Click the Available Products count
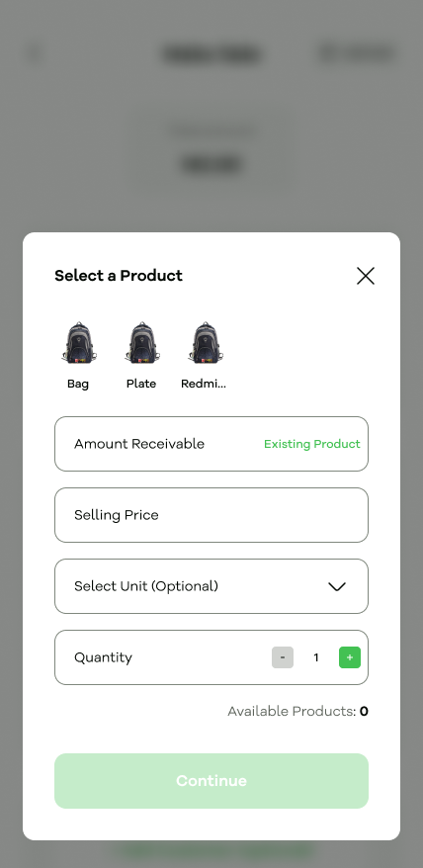Screen dimensions: 423x868 pos(364,712)
